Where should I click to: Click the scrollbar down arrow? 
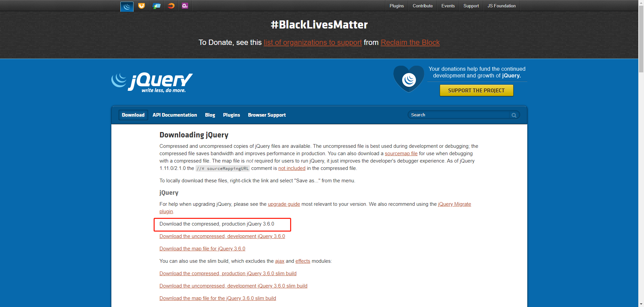tap(641, 304)
